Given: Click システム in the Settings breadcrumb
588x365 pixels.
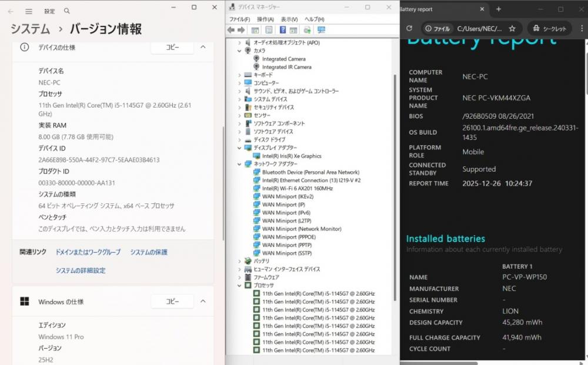Looking at the screenshot, I should coord(30,29).
